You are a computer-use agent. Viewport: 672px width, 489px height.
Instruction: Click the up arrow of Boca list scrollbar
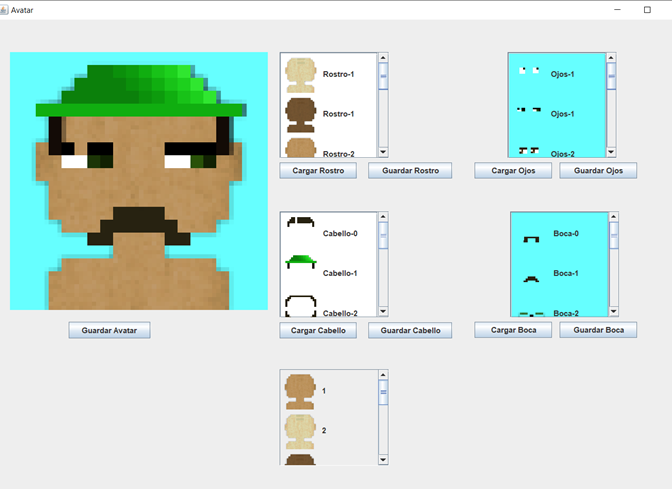(614, 216)
